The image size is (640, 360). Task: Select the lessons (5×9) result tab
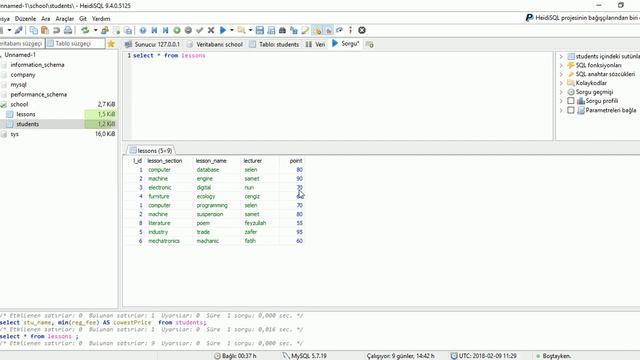click(150, 151)
